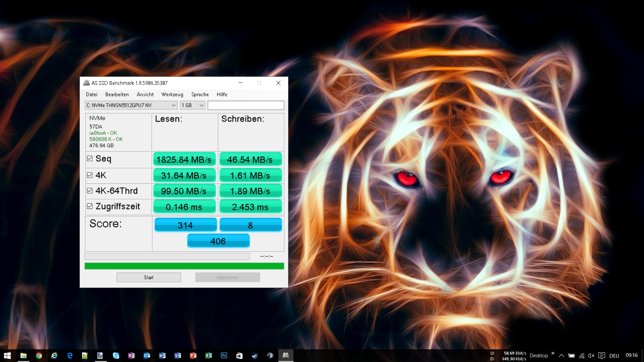The width and height of the screenshot is (644, 362).
Task: Click the Skype taskbar icon
Action: coord(116,355)
